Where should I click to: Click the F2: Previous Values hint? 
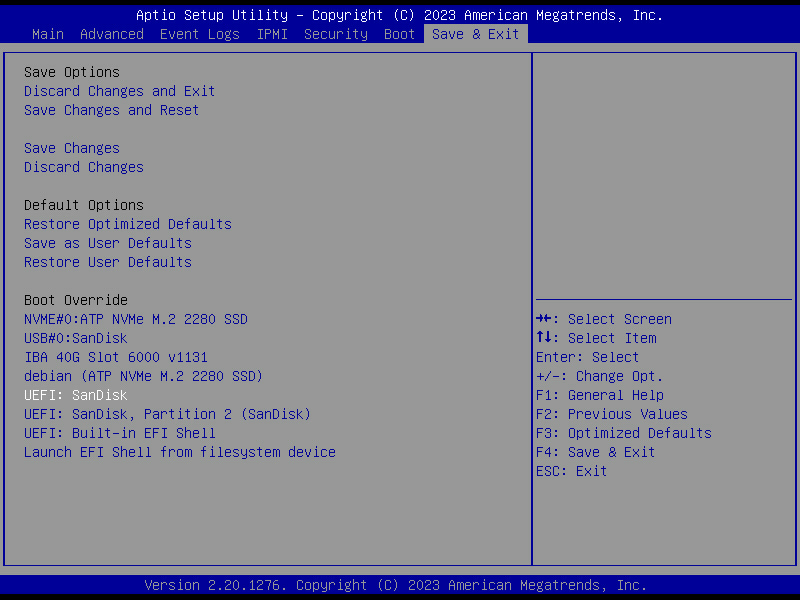[x=612, y=414]
